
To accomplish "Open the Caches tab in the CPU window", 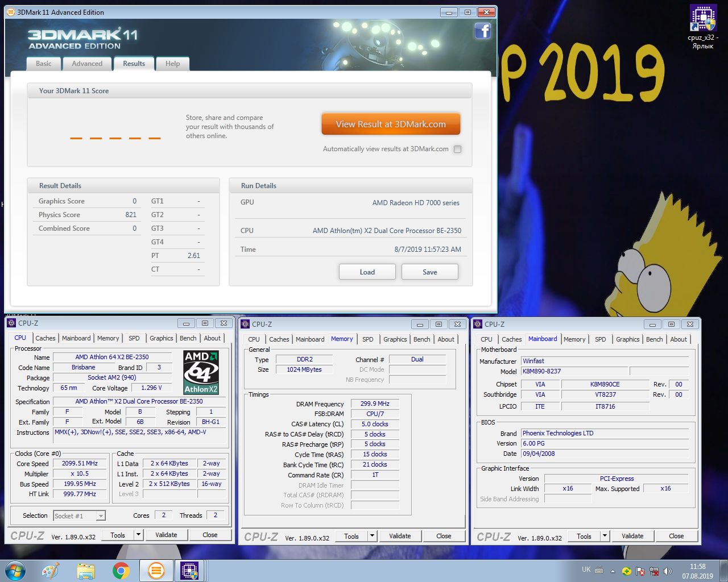I will 45,338.
